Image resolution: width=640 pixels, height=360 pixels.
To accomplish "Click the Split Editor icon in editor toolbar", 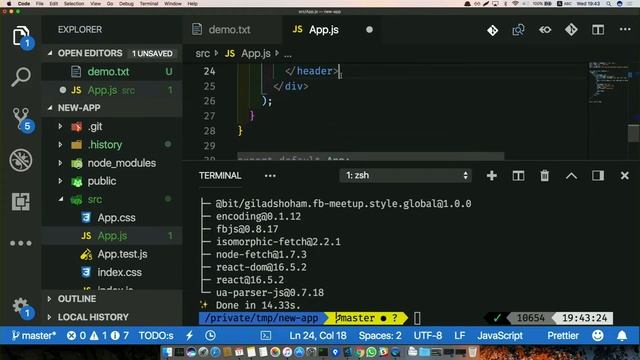I will pyautogui.click(x=598, y=30).
